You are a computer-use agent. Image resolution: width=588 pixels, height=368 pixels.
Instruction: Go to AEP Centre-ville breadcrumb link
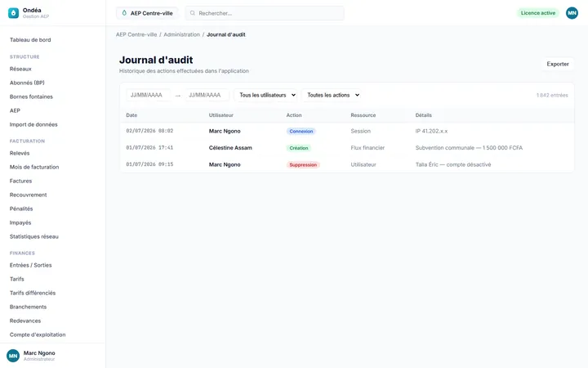point(136,34)
